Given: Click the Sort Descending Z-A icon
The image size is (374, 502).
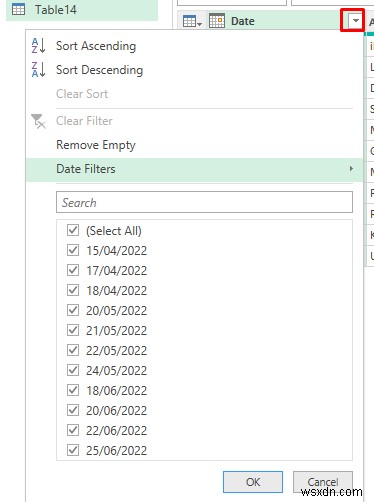Looking at the screenshot, I should (x=38, y=70).
